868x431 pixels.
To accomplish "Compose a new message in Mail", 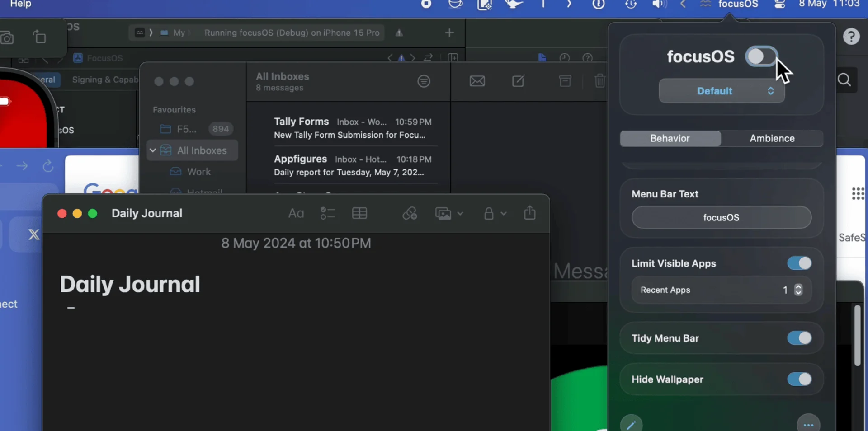I will 518,81.
